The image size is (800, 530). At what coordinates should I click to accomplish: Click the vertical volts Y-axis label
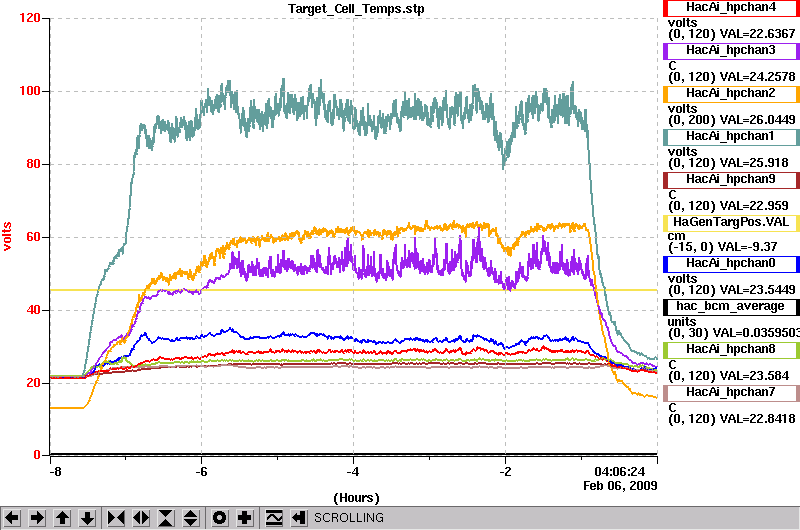7,236
